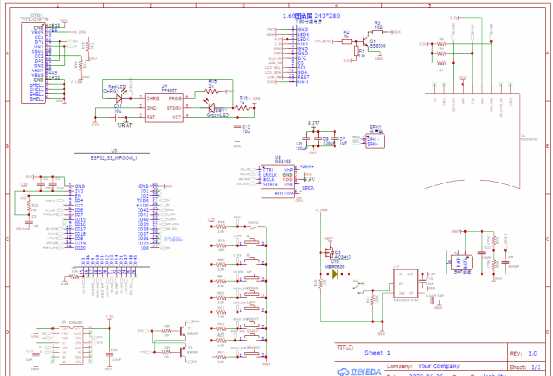553x376 pixels.
Task: Select the REV 1.0 field
Action: tap(523, 353)
